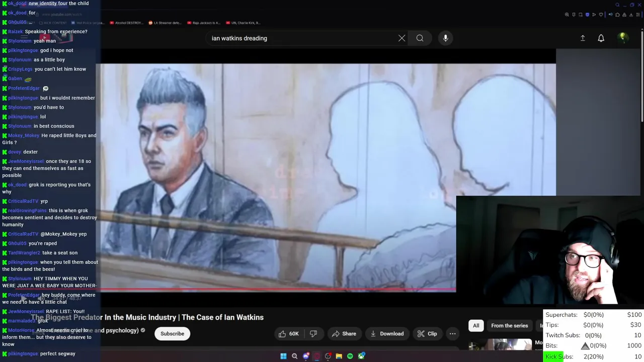Start voice search with the microphone icon
Screen dimensions: 644x362
[x=445, y=38]
